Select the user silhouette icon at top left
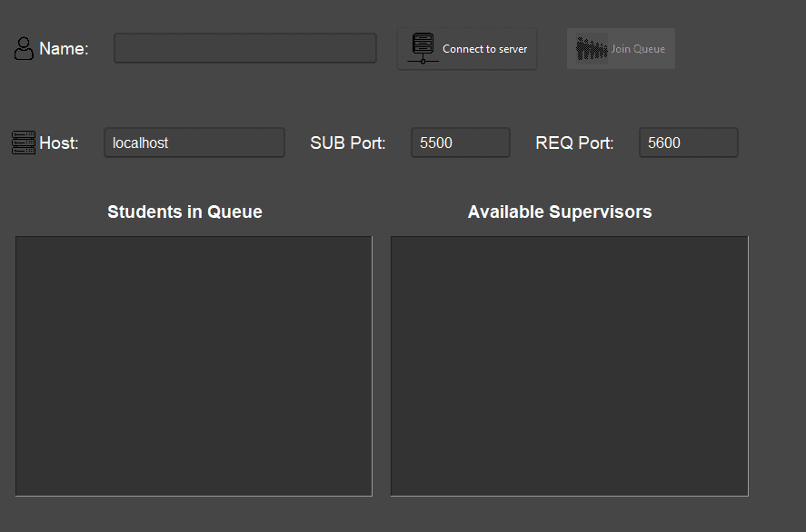Image resolution: width=806 pixels, height=532 pixels. pyautogui.click(x=23, y=48)
